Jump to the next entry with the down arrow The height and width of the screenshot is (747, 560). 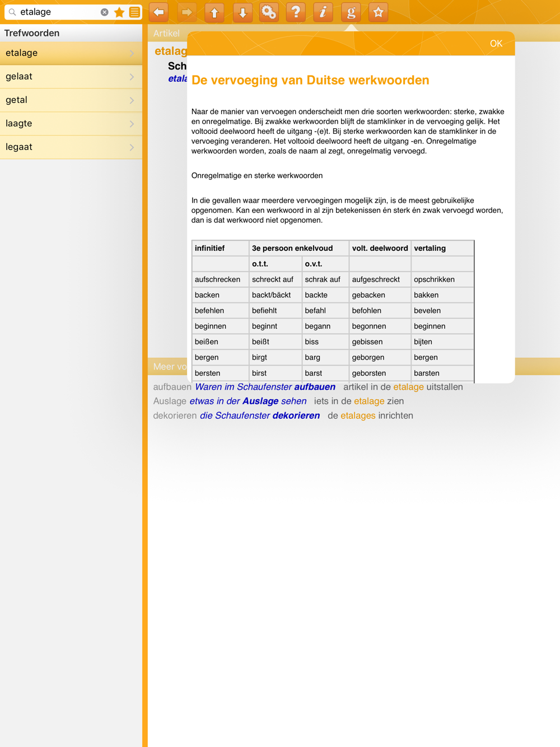click(242, 12)
